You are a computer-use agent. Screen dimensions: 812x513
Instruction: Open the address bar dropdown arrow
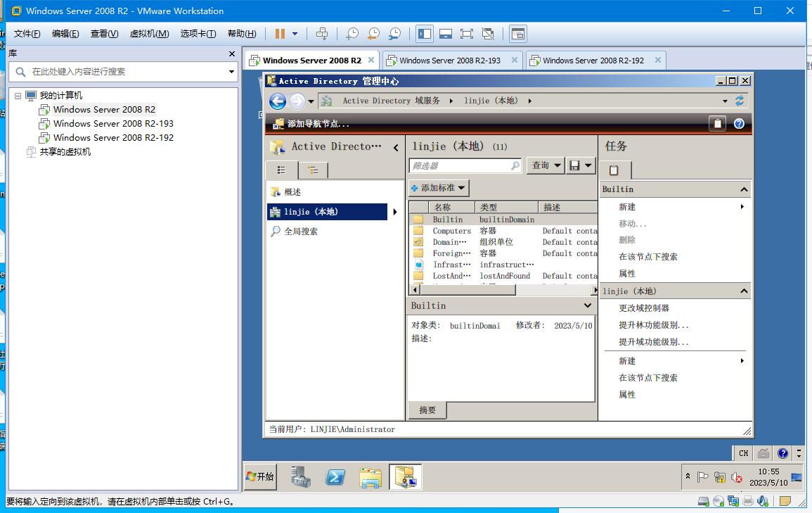coord(725,101)
